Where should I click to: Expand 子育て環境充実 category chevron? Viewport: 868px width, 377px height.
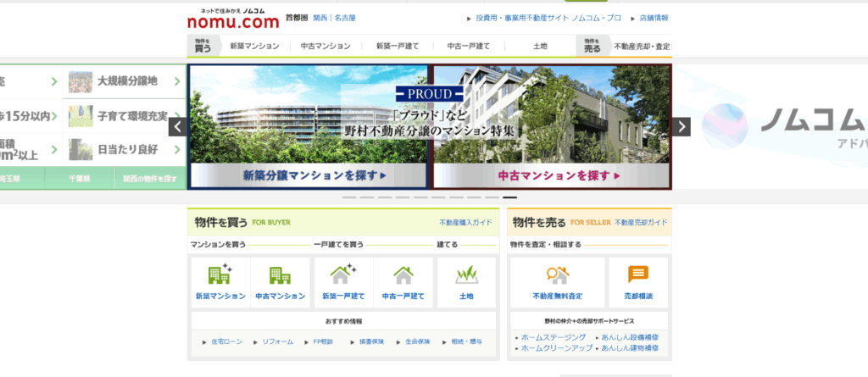coord(177,115)
